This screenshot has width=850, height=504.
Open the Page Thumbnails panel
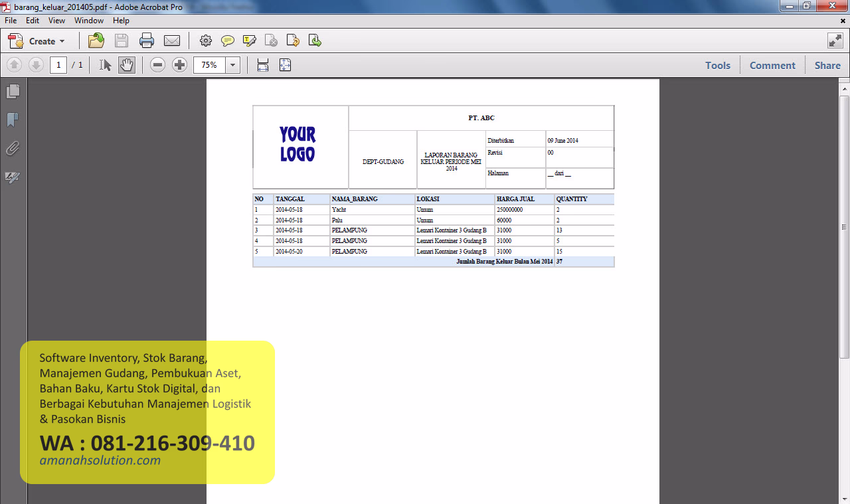pos(13,91)
